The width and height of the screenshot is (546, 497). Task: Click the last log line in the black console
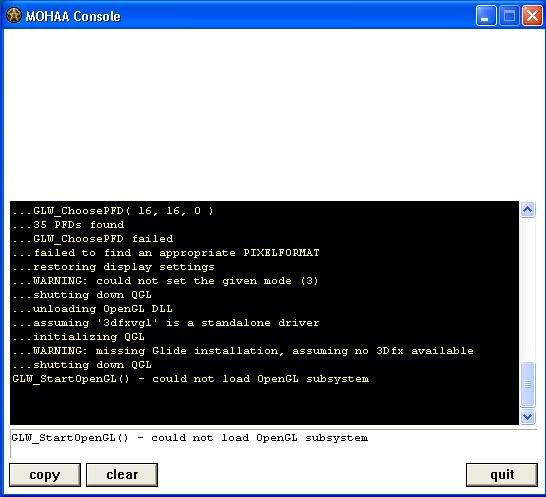click(191, 379)
